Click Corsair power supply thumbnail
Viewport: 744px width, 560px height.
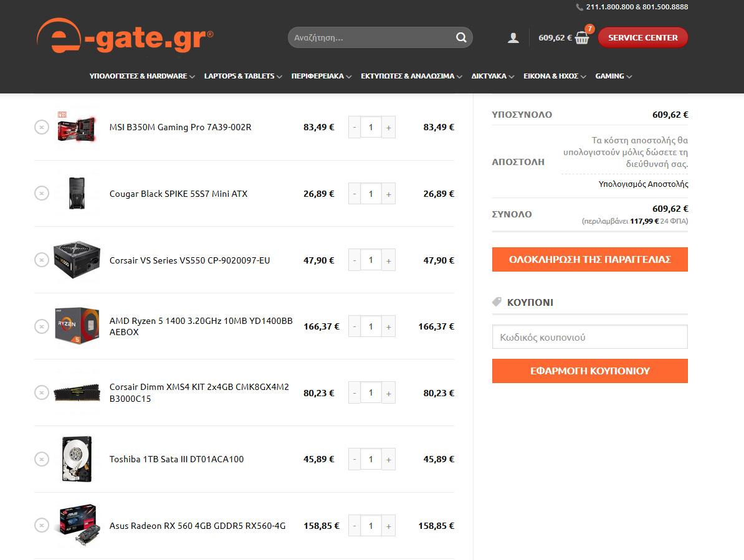(77, 259)
